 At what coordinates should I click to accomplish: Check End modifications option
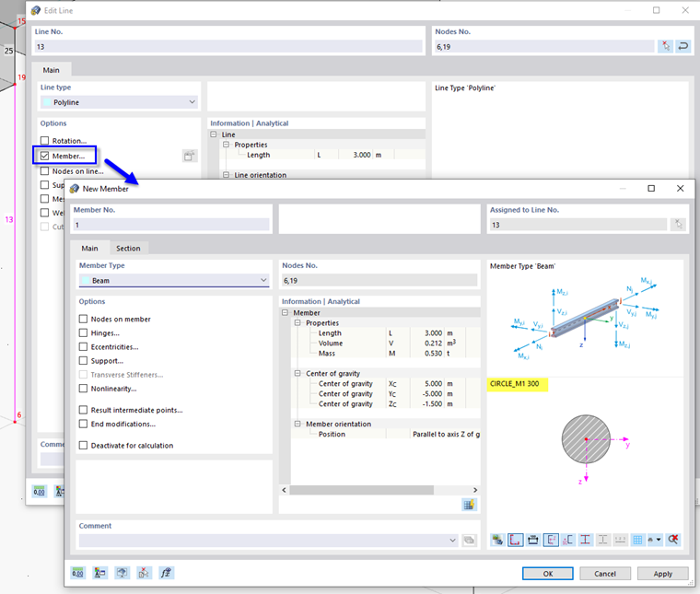coord(83,424)
